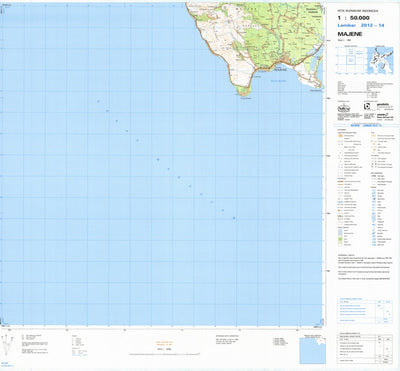
Task: Click the "MAJENE" sheet title
Action: (350, 34)
